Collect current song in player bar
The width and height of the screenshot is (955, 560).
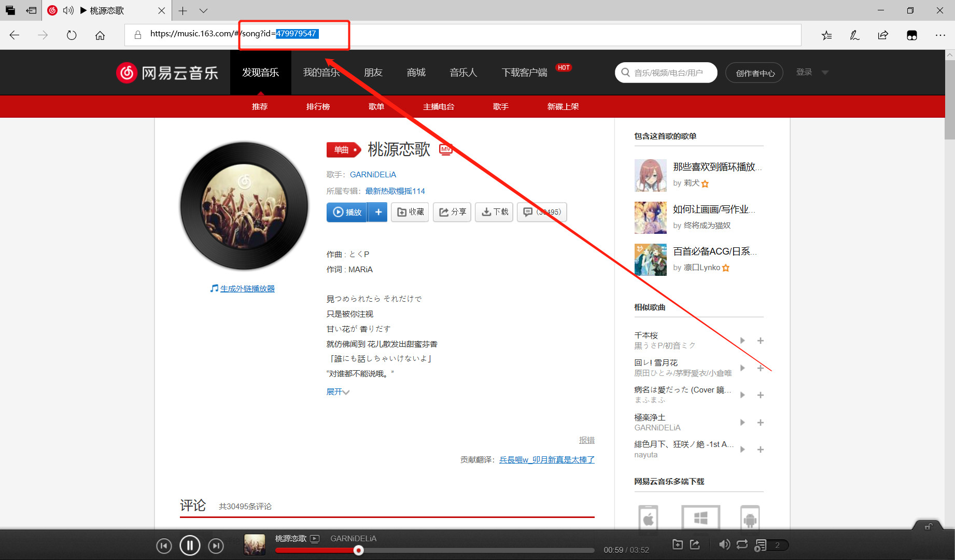click(678, 544)
